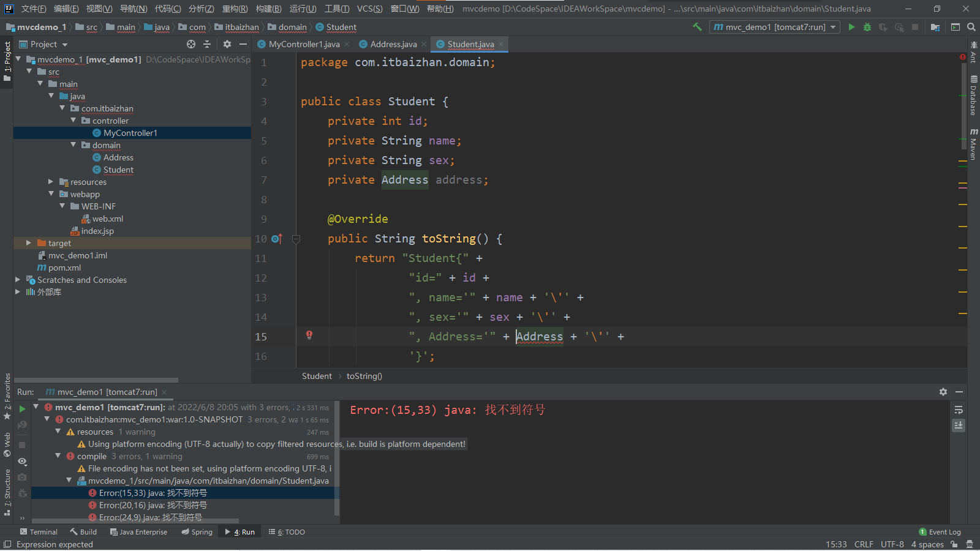Open the mvc_demo1 [tomcat7:run] configuration dropdown
The image size is (980, 551).
pyautogui.click(x=775, y=27)
